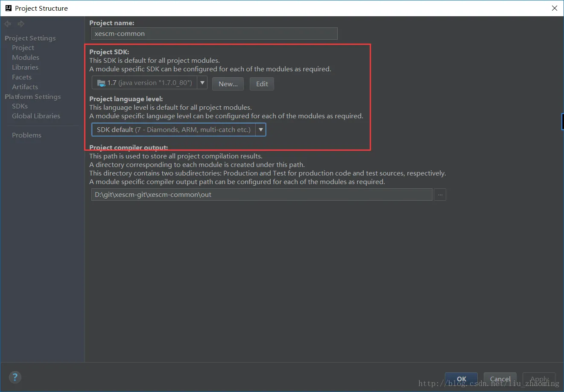Click the Edit SDK button
The image size is (564, 392).
click(x=262, y=84)
